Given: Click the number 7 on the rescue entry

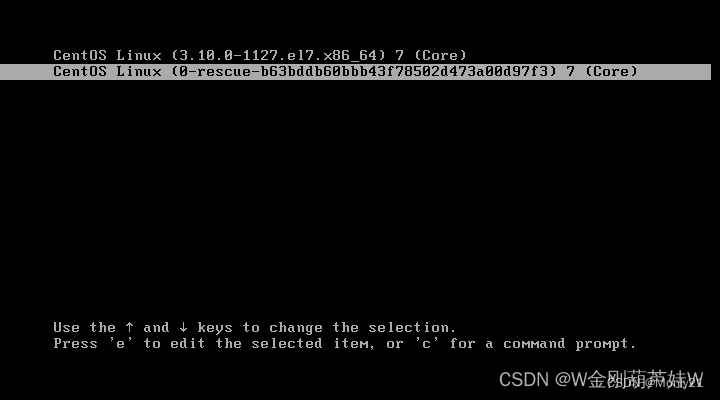Looking at the screenshot, I should pyautogui.click(x=570, y=72).
